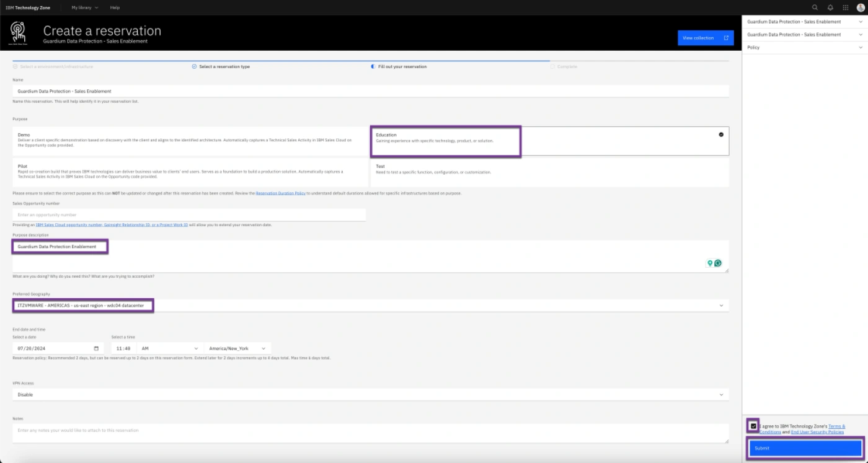Click the Notes text area
Screen dimensions: 868x463
tap(370, 433)
